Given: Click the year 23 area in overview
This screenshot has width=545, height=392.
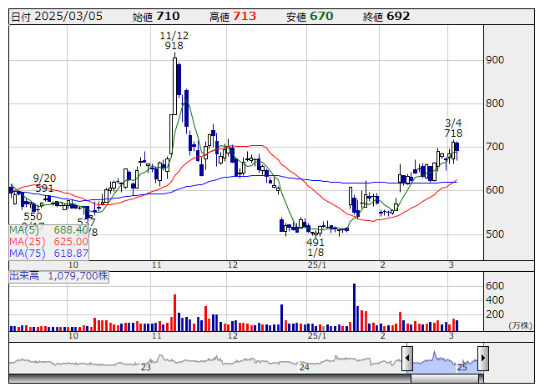Looking at the screenshot, I should [x=146, y=361].
